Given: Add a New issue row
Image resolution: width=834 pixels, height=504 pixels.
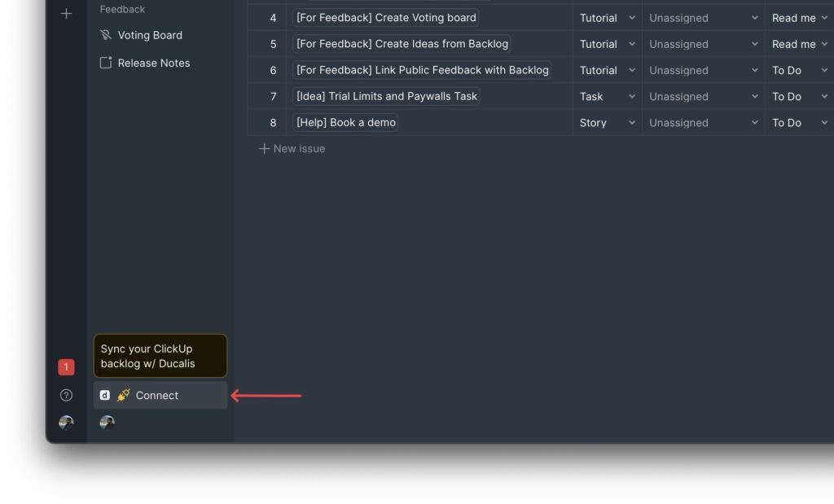Looking at the screenshot, I should click(292, 148).
